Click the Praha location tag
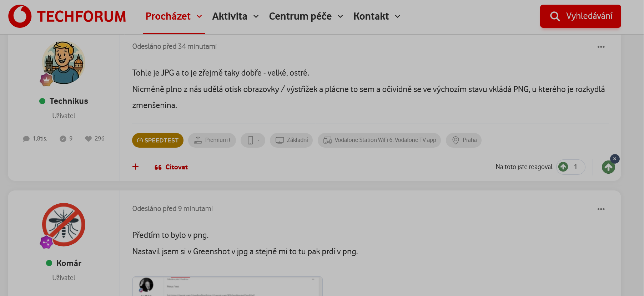This screenshot has width=644, height=296. (x=463, y=140)
